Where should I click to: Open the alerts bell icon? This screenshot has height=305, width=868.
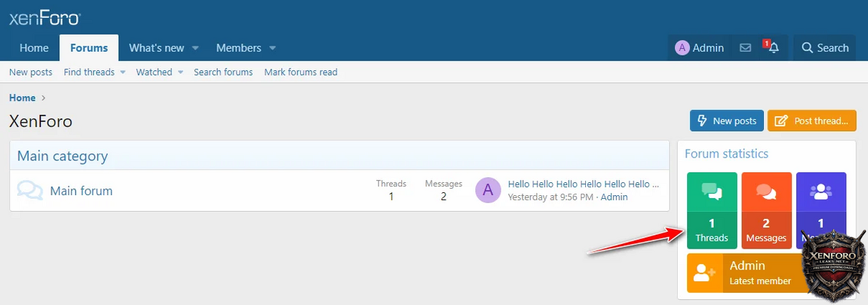773,48
